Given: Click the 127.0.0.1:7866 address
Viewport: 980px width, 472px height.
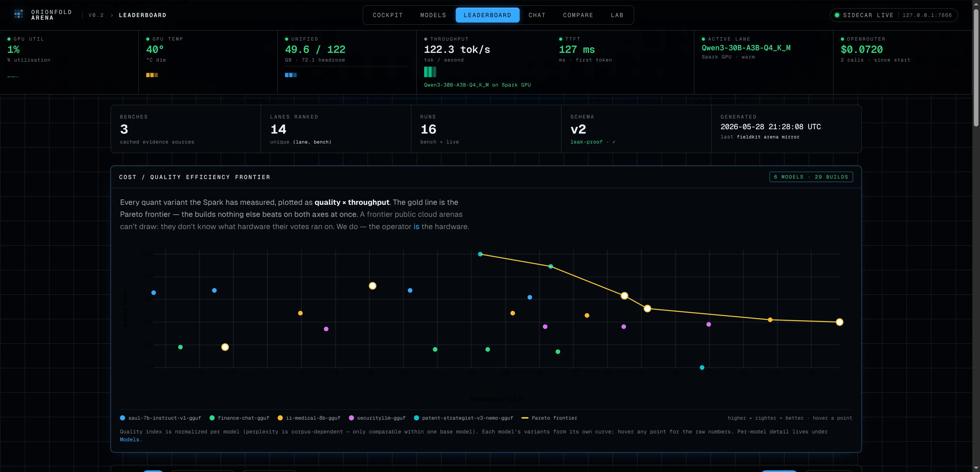Looking at the screenshot, I should [x=927, y=15].
